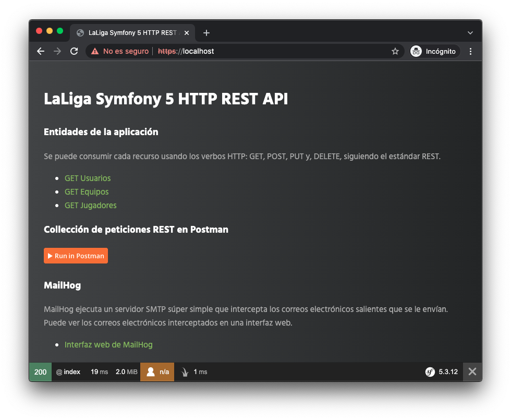Reload the localhost page
This screenshot has height=420, width=511.
[74, 51]
